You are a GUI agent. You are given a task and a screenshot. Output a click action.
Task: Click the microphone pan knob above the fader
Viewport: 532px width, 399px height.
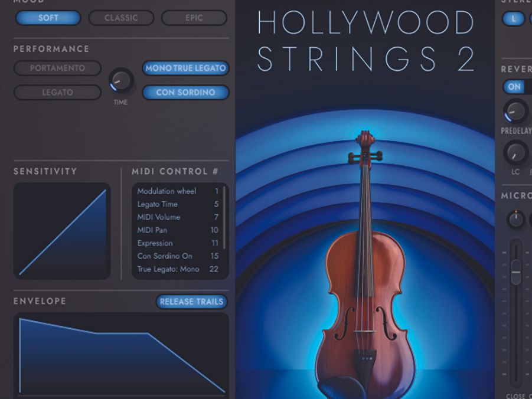tap(516, 219)
